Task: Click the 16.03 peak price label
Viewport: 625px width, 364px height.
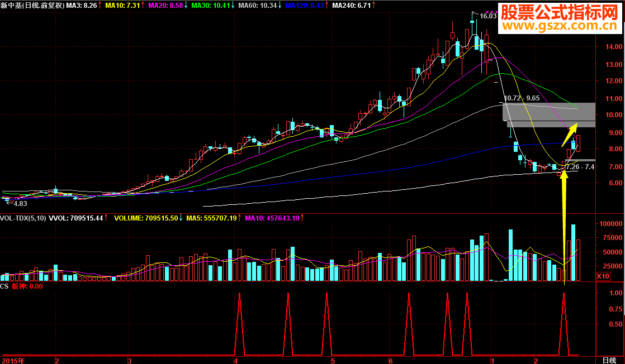Action: (x=488, y=16)
